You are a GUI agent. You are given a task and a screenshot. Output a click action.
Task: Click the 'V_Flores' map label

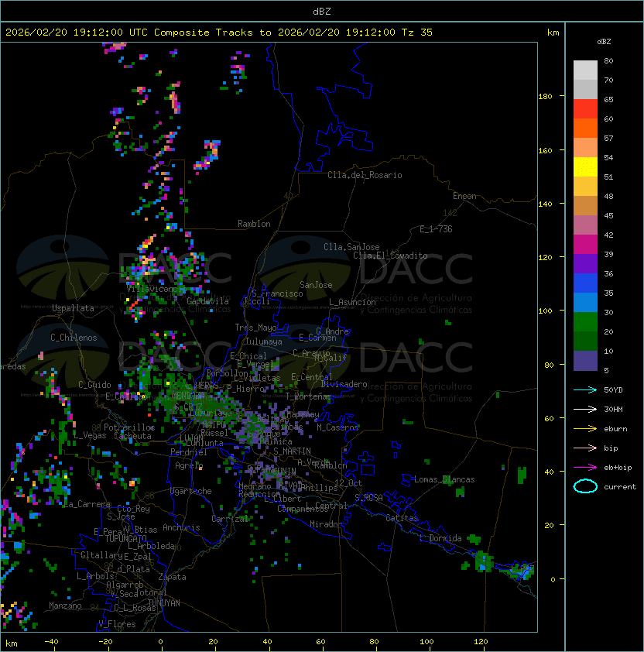[x=117, y=625]
